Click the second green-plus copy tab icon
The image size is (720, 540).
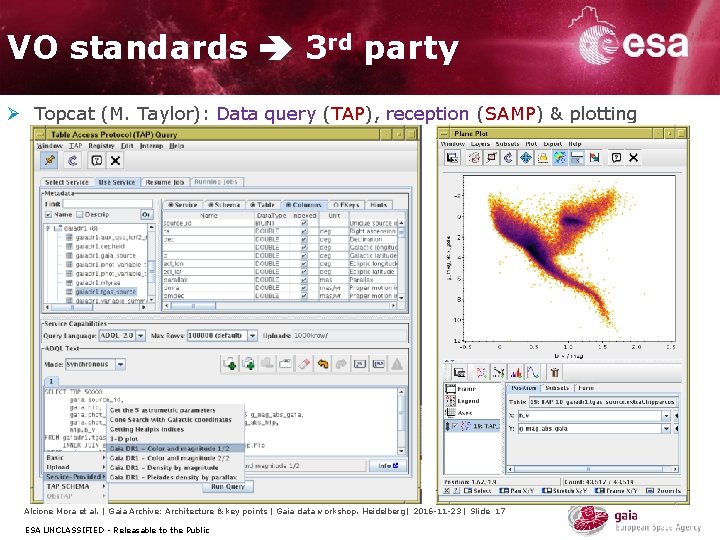[x=248, y=364]
